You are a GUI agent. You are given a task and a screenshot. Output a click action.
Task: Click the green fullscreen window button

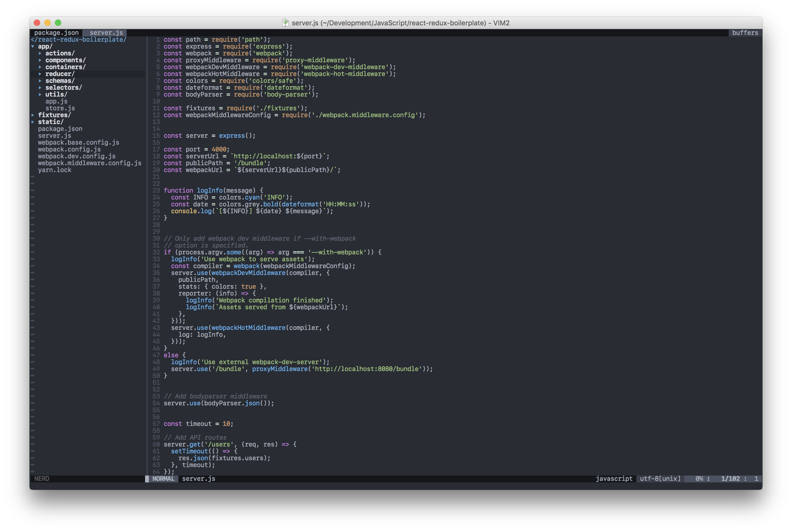[58, 23]
